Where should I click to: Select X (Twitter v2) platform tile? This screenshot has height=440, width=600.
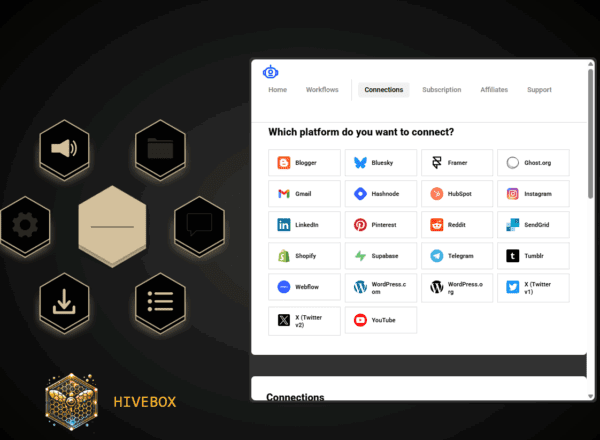click(304, 321)
